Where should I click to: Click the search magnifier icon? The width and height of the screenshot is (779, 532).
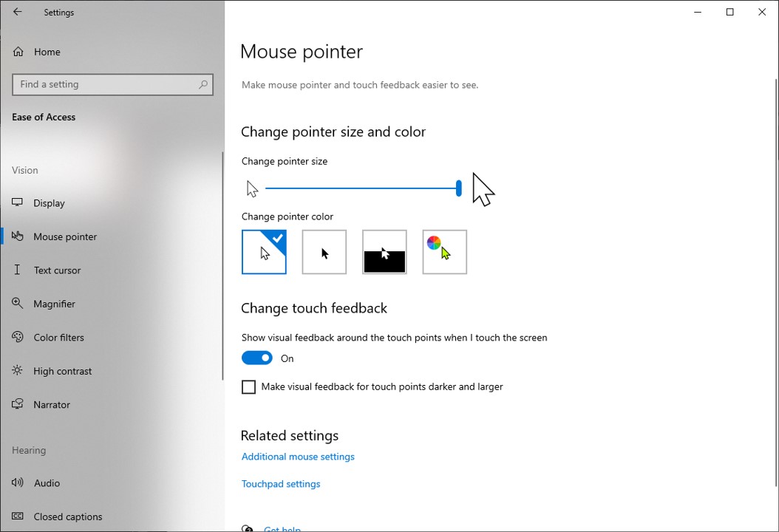pos(203,84)
